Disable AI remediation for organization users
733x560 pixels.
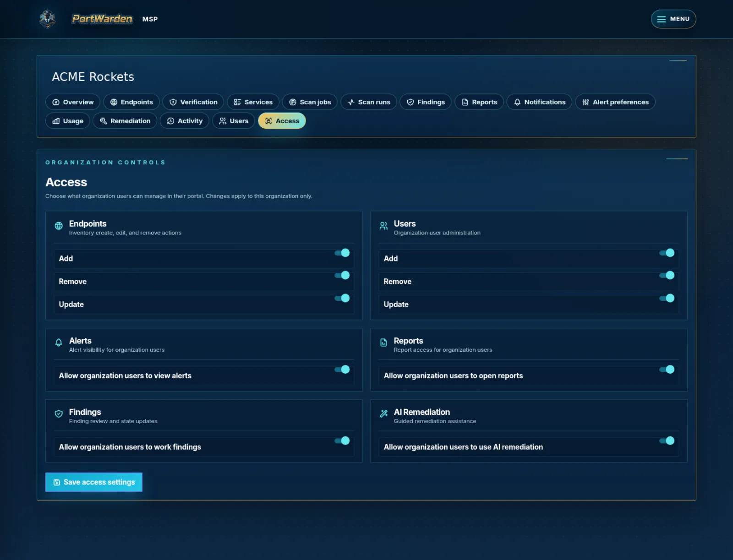(x=667, y=441)
